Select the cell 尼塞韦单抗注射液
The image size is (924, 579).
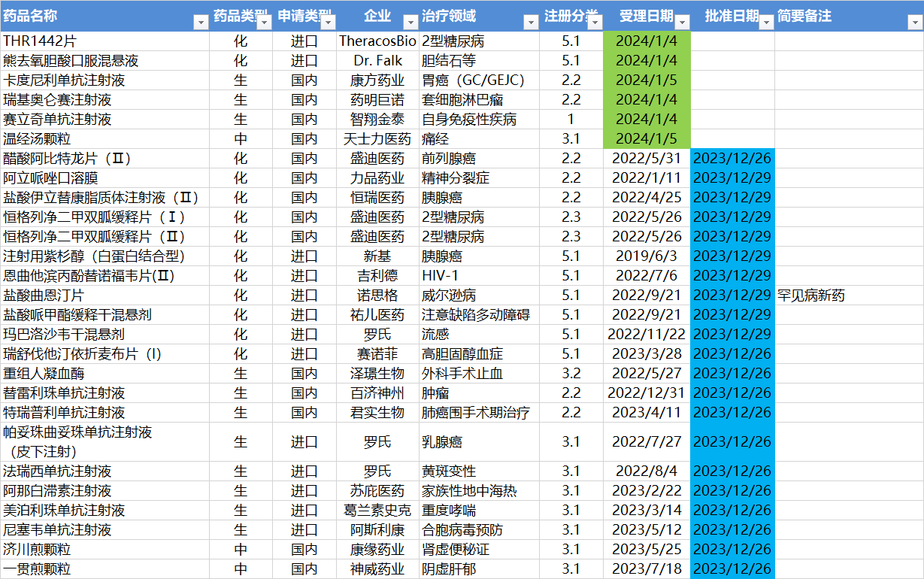click(x=105, y=530)
